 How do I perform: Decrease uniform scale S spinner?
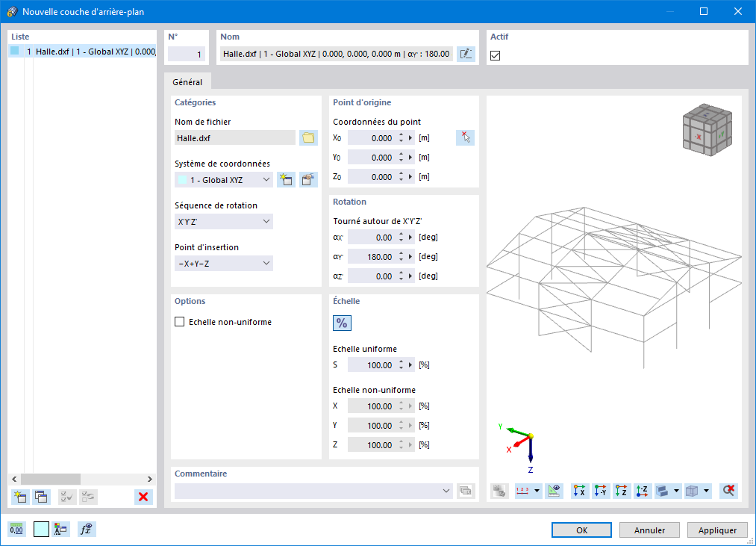[x=402, y=368]
